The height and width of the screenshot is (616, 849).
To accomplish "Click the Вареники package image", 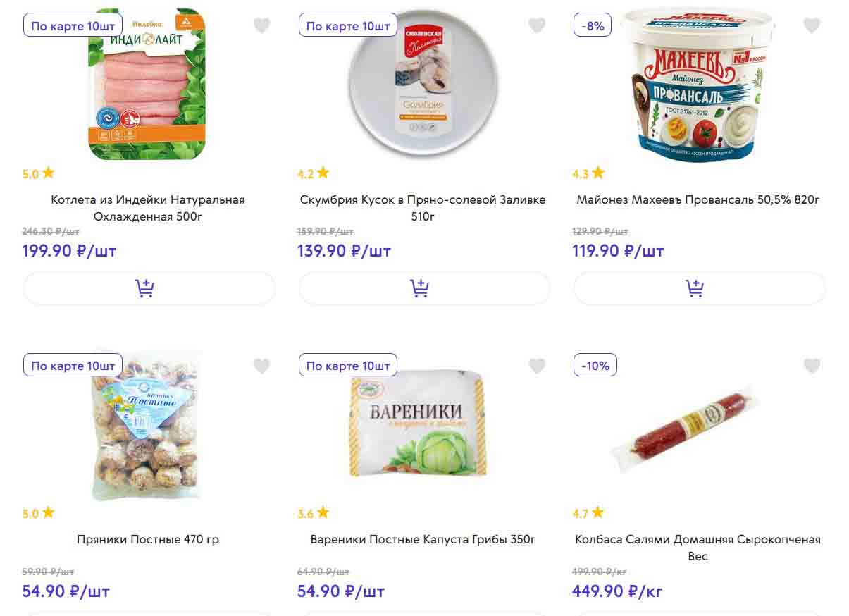I will coord(417,426).
